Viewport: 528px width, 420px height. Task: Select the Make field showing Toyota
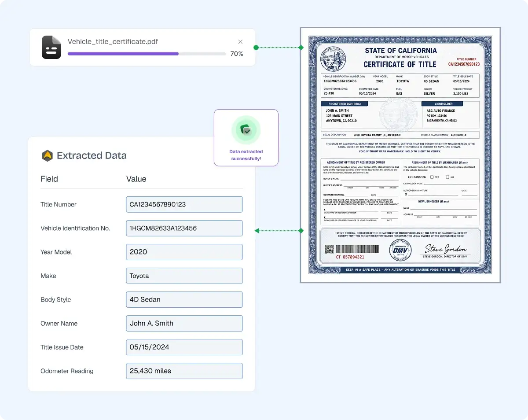pyautogui.click(x=184, y=276)
